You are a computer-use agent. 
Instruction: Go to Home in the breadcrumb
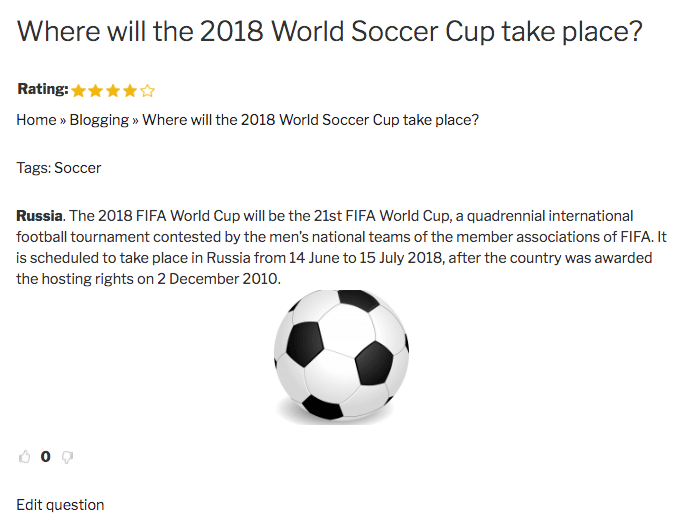(36, 120)
